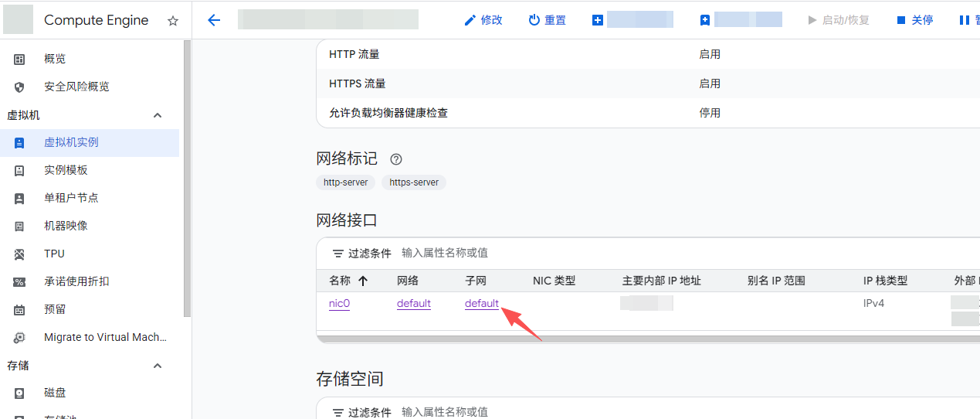Viewport: 980px width, 419px height.
Task: Open 安全风险概览 in the sidebar
Action: [76, 87]
